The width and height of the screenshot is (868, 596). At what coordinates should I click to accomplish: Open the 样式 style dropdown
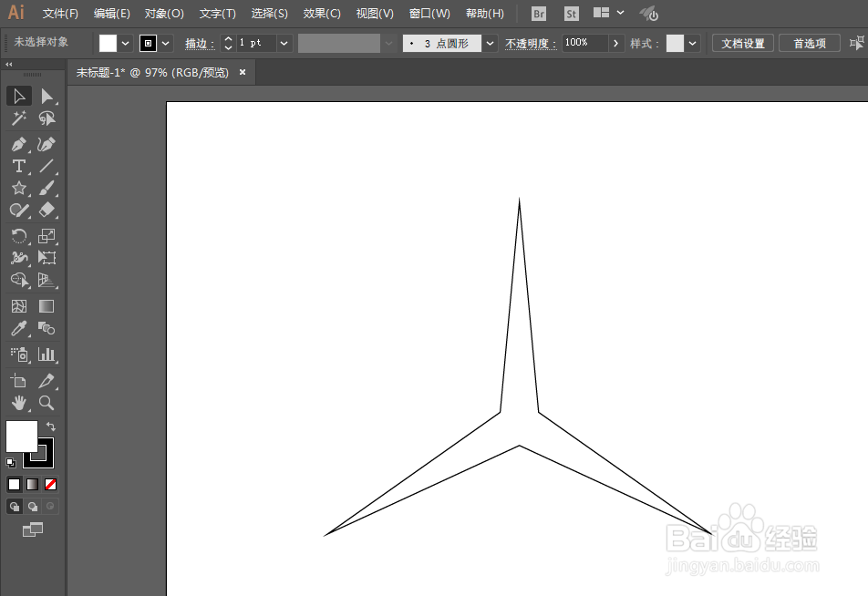692,42
